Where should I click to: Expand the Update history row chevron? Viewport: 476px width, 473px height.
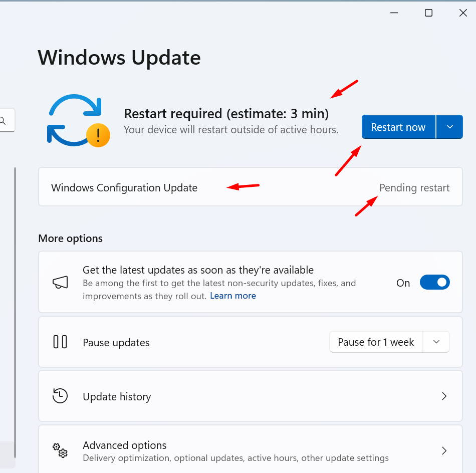[x=444, y=396]
